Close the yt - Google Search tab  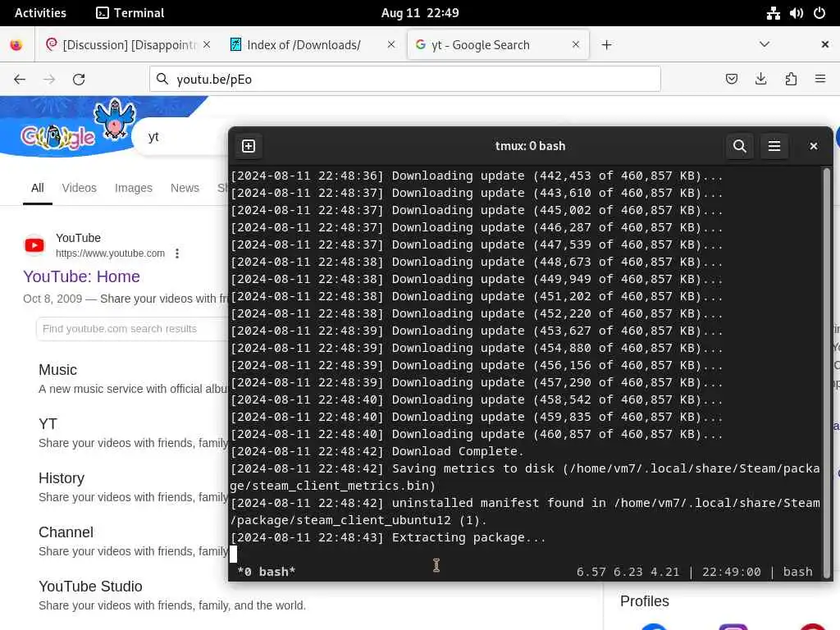(x=576, y=44)
